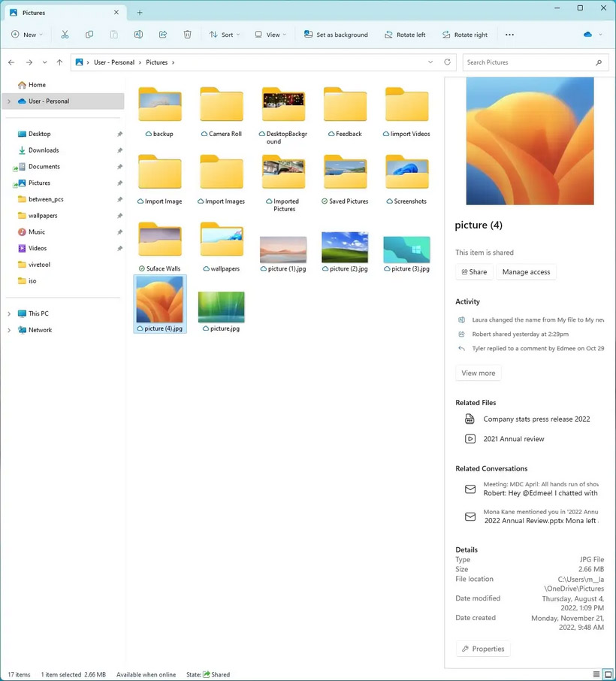Open Videos in sidebar

(x=32, y=249)
